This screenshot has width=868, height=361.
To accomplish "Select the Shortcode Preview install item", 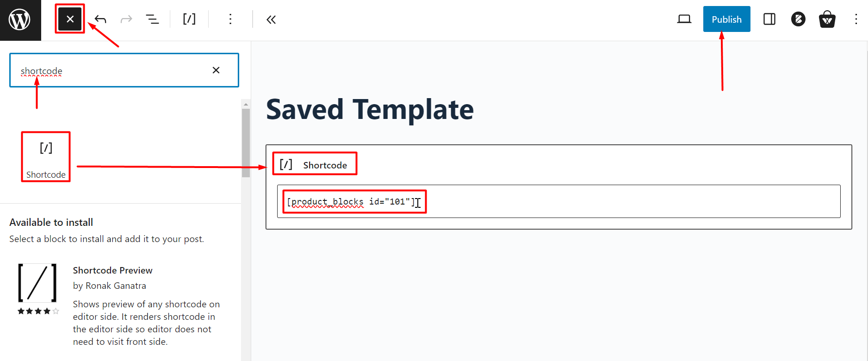I will click(x=112, y=270).
